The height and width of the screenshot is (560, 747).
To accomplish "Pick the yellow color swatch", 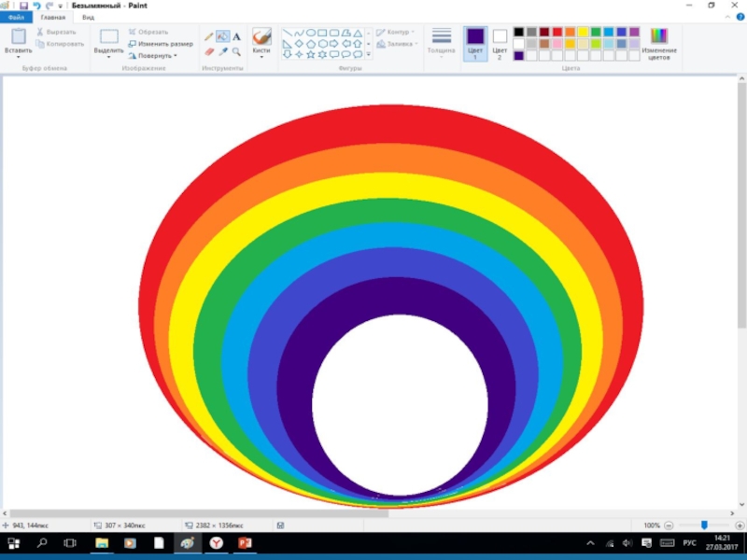I will pos(583,32).
